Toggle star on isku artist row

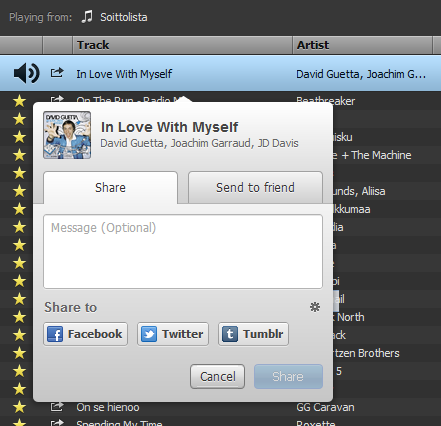coord(19,137)
